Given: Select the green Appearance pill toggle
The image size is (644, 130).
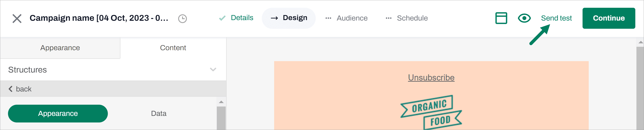Looking at the screenshot, I should tap(58, 114).
